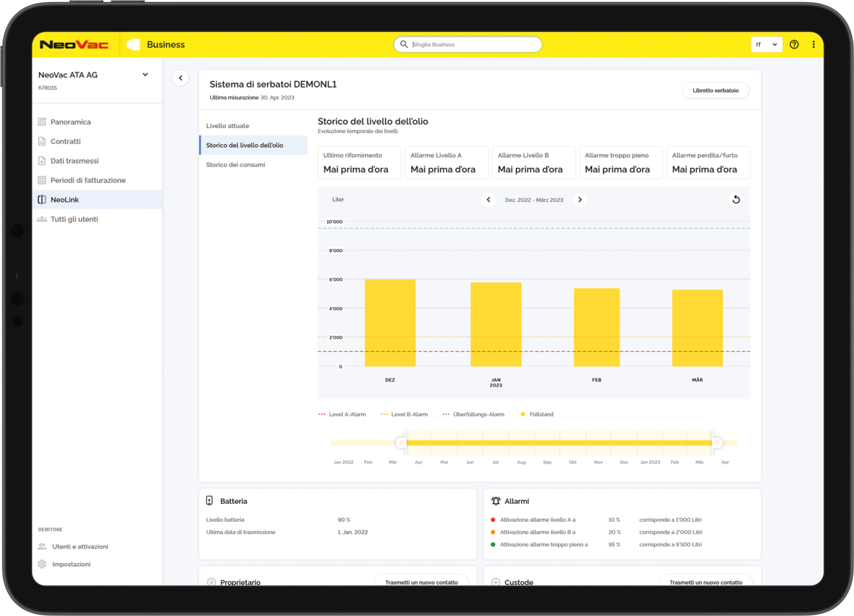Click the search magnifier icon
854x616 pixels.
pos(404,44)
